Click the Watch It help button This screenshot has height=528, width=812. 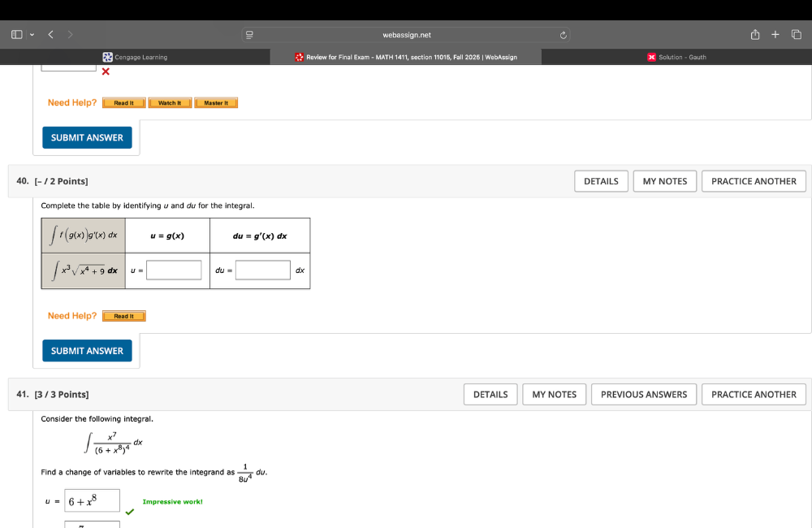170,103
